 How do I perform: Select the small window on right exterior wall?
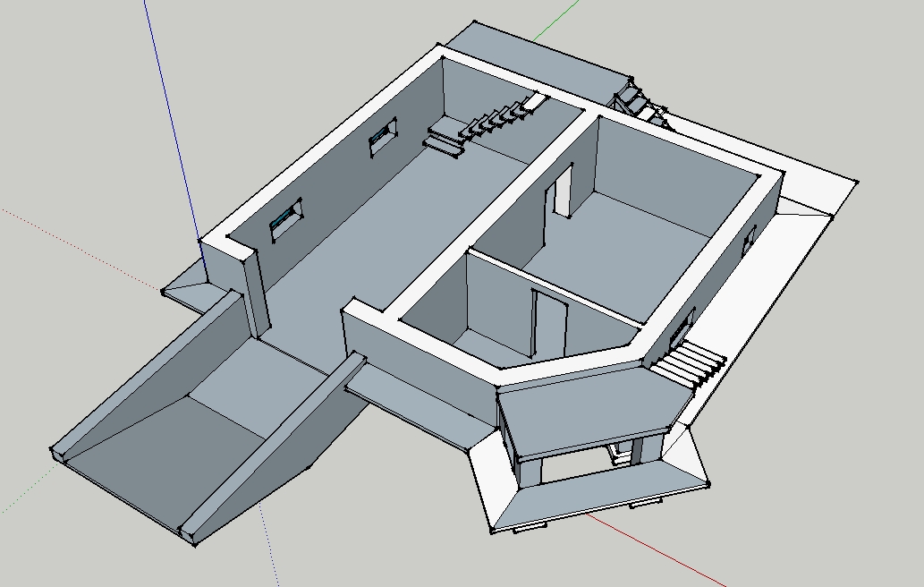(749, 242)
